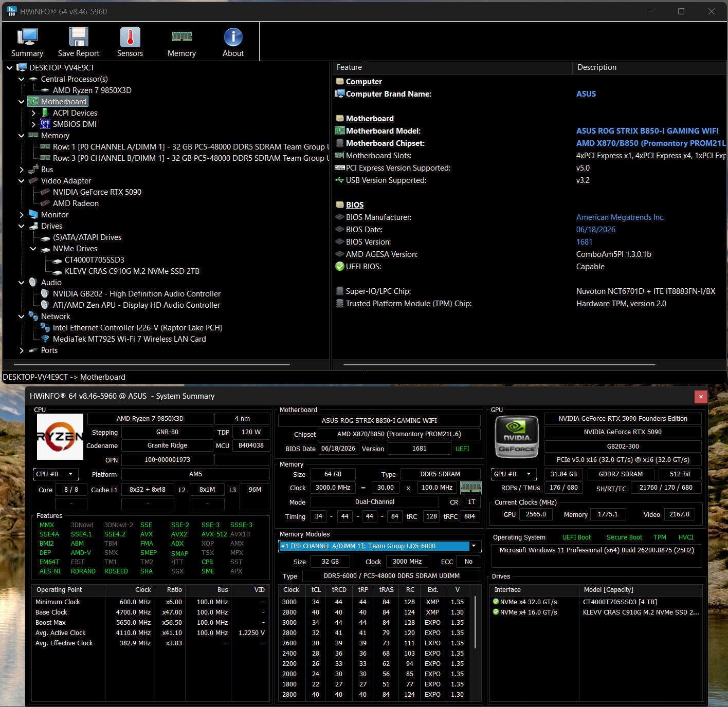The image size is (728, 707).
Task: Click the green UEFI BIOS checkmark icon
Action: pos(339,266)
